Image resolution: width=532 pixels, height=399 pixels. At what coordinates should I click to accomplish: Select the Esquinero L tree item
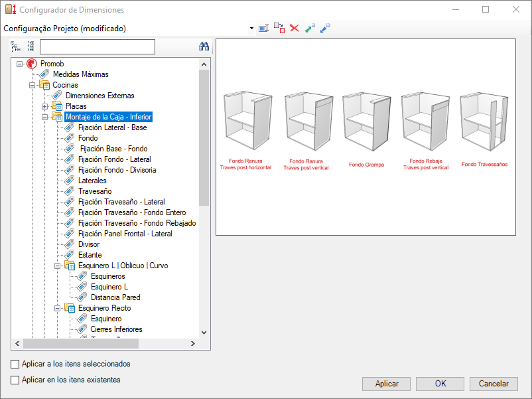point(109,287)
